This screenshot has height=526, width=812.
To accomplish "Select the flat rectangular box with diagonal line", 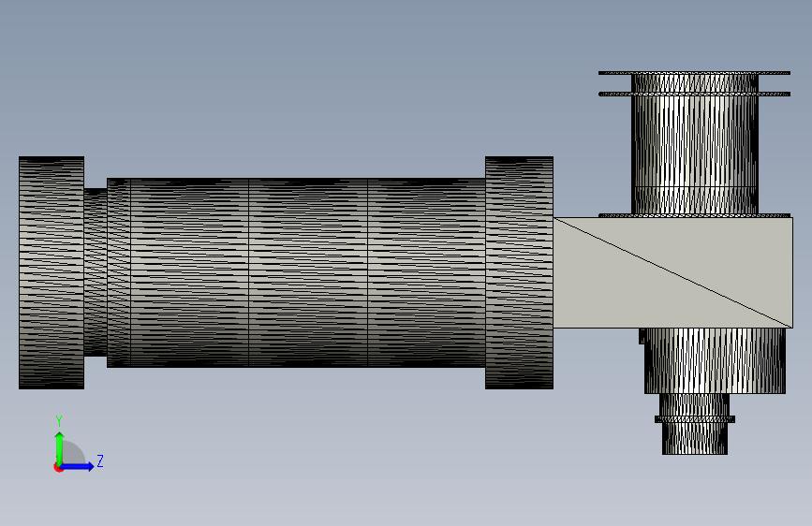I will click(x=672, y=273).
